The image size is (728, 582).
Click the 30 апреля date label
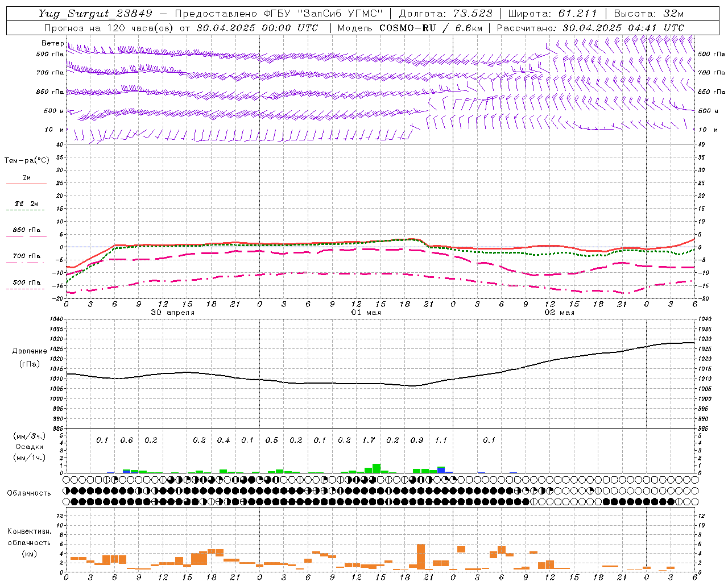[x=173, y=313]
